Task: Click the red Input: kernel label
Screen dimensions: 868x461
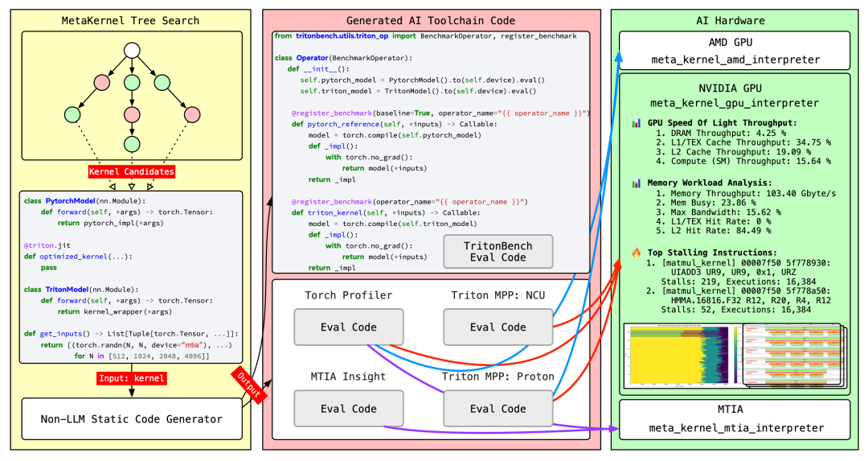Action: pyautogui.click(x=131, y=377)
